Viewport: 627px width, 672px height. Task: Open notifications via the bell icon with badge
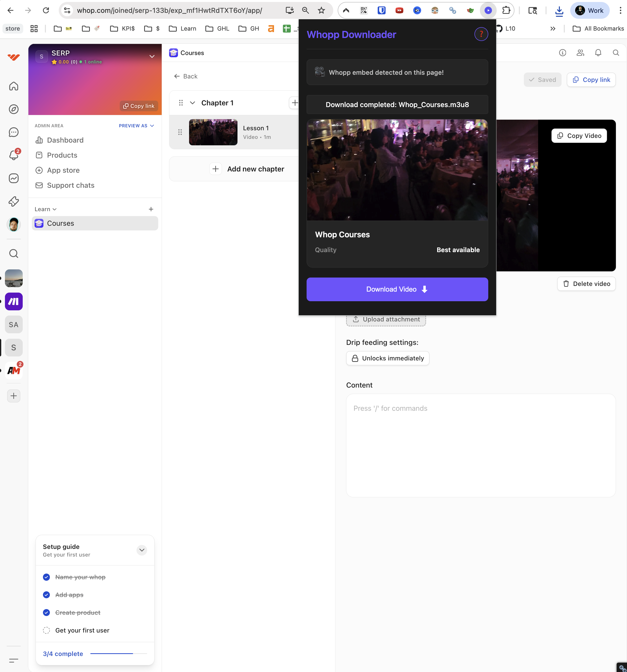14,155
